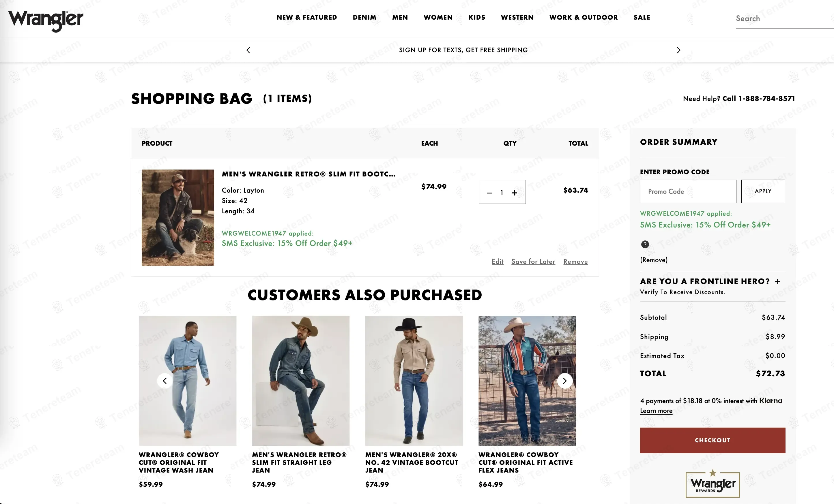Open the Western menu
The height and width of the screenshot is (504, 834).
(517, 17)
